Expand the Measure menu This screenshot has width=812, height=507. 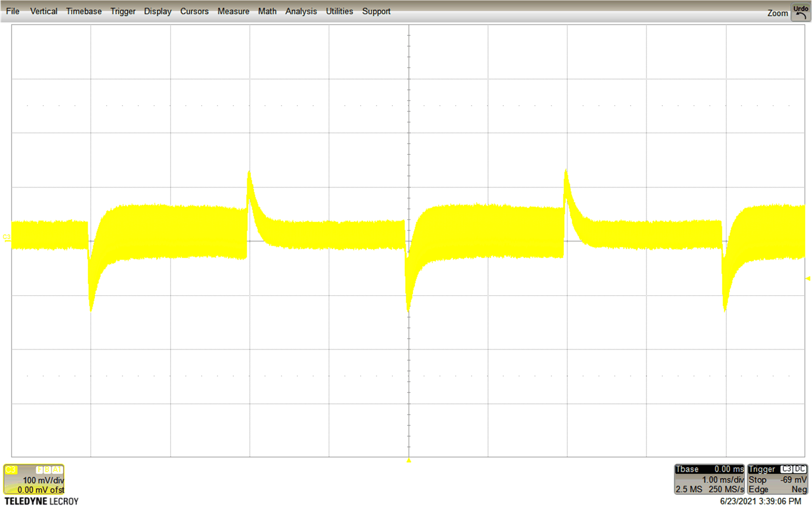(x=233, y=11)
